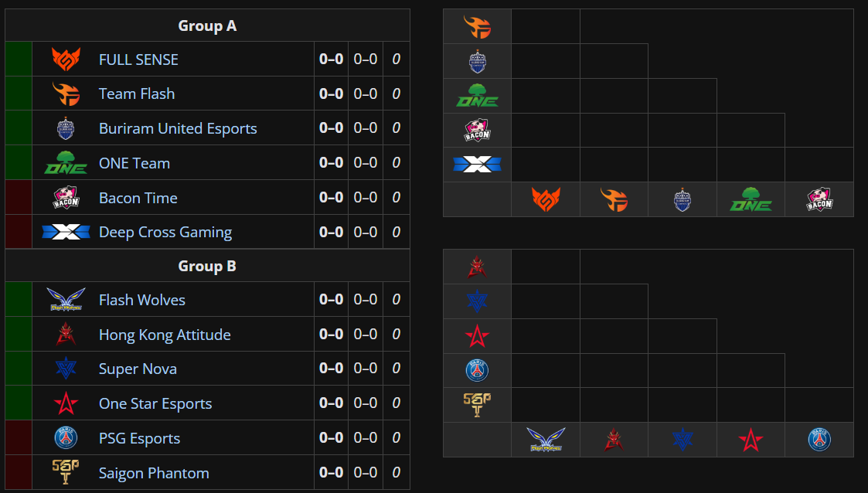Click Deep Cross Gaming logo in crosstable left column
Viewport: 868px width, 493px height.
pyautogui.click(x=477, y=165)
